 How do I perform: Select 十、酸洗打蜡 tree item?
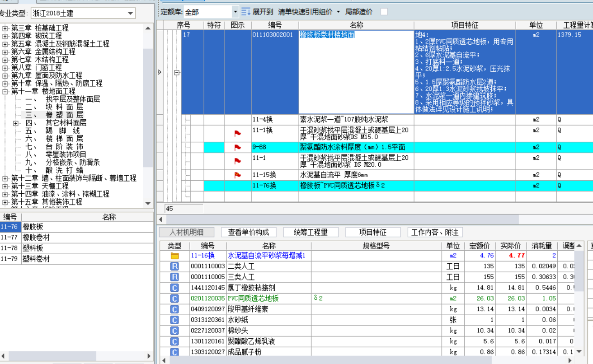54,170
